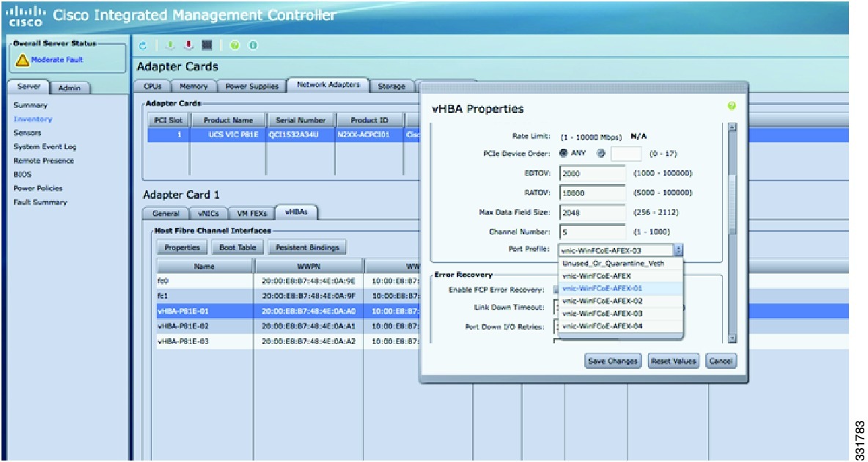Cancel the vHBA Properties dialog
868x462 pixels.
(x=721, y=362)
